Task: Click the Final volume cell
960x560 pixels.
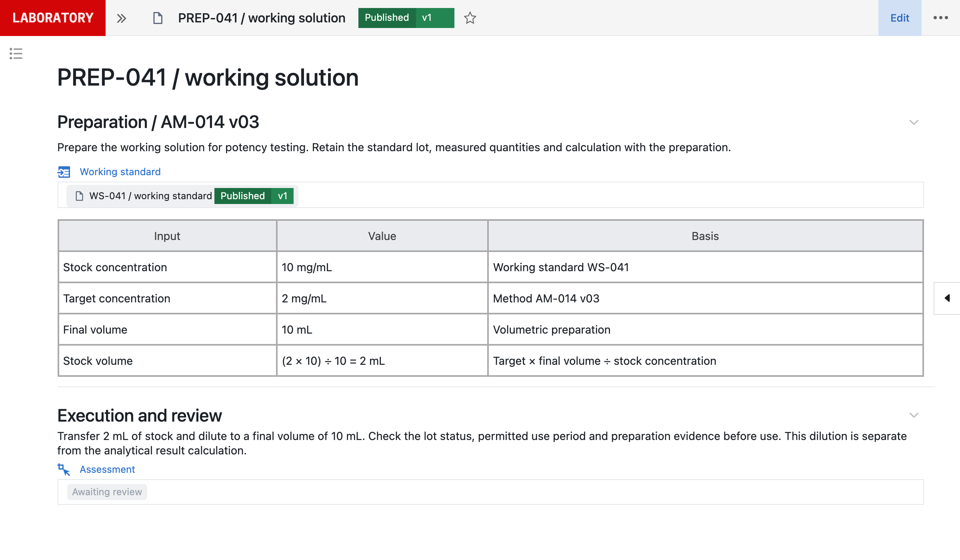Action: [167, 330]
